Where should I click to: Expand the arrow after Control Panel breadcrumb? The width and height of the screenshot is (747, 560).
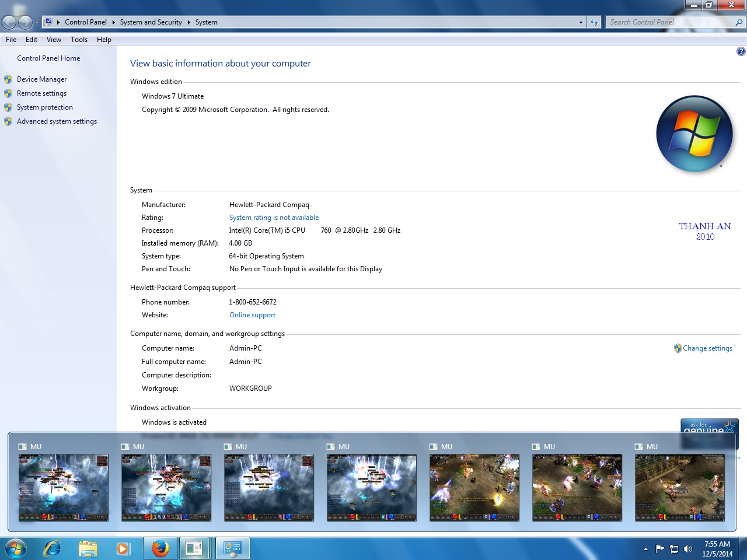point(113,22)
